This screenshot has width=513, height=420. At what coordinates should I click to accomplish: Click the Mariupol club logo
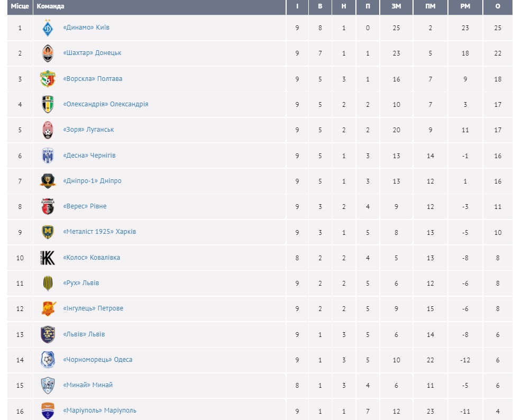pos(48,410)
